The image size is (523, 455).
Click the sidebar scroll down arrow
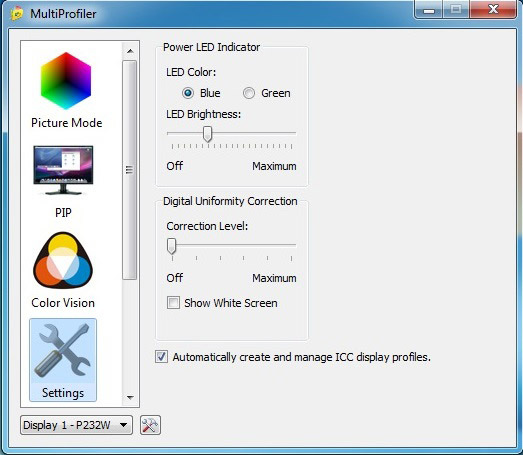pos(130,397)
